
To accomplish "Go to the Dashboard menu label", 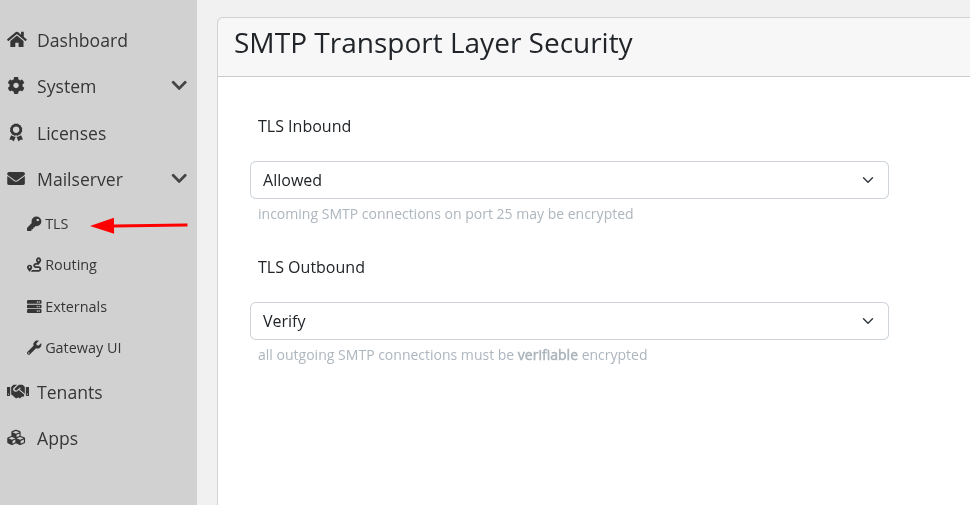I will click(82, 41).
